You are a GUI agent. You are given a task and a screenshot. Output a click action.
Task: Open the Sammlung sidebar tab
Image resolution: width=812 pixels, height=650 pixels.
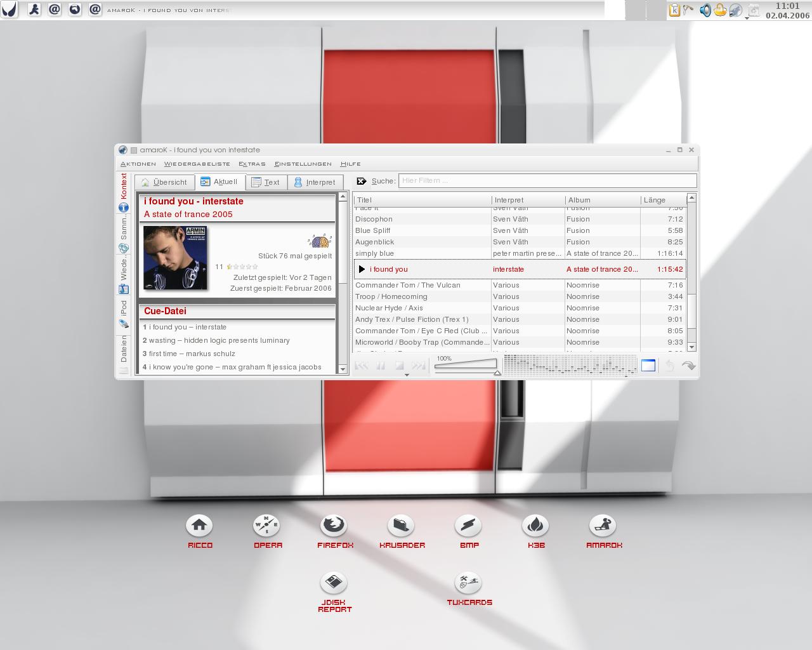[x=124, y=234]
